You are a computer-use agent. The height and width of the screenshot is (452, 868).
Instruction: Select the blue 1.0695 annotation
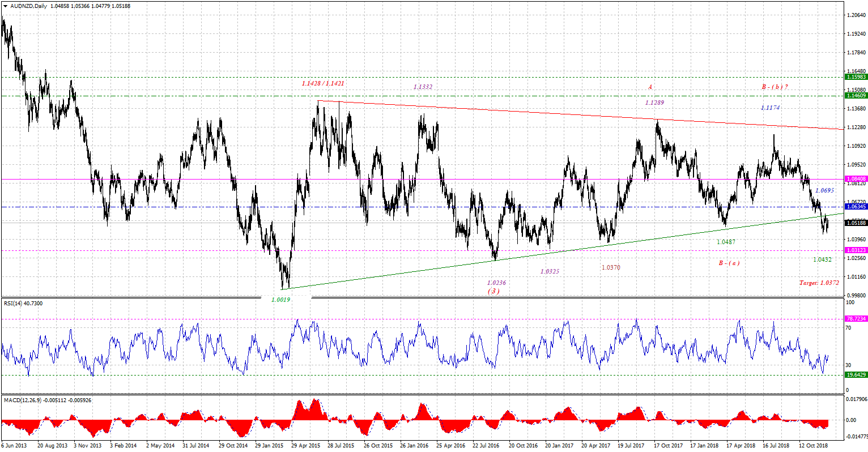(x=824, y=191)
